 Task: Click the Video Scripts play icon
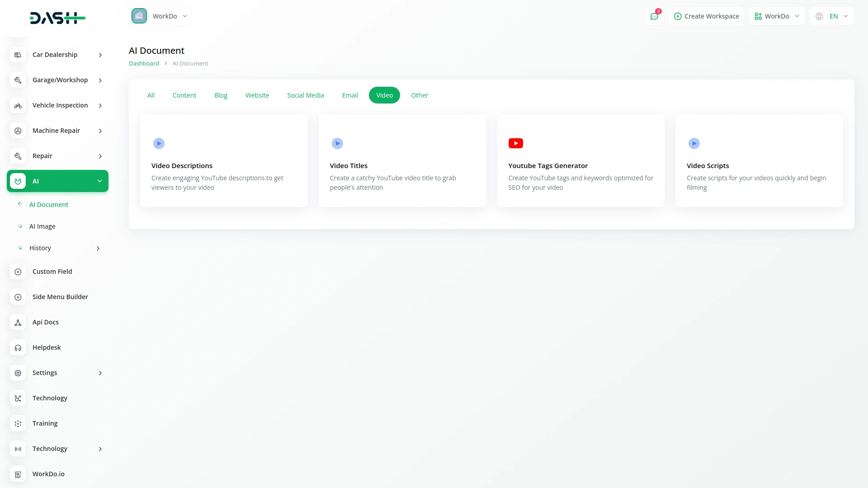click(694, 143)
